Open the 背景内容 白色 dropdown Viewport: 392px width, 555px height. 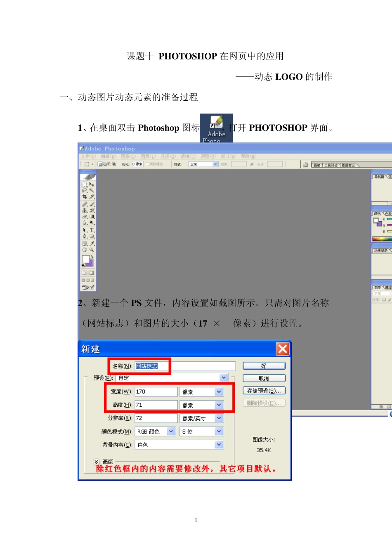point(219,444)
